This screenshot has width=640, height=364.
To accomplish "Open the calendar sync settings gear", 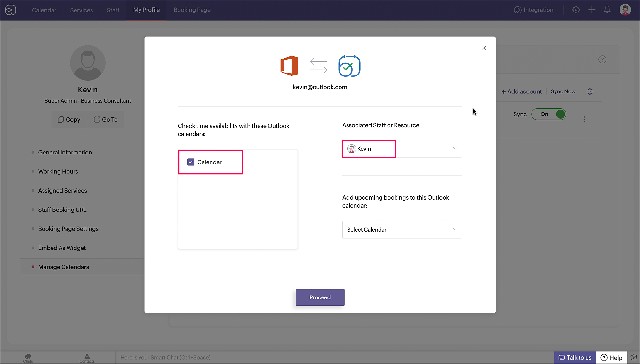I will tap(590, 92).
